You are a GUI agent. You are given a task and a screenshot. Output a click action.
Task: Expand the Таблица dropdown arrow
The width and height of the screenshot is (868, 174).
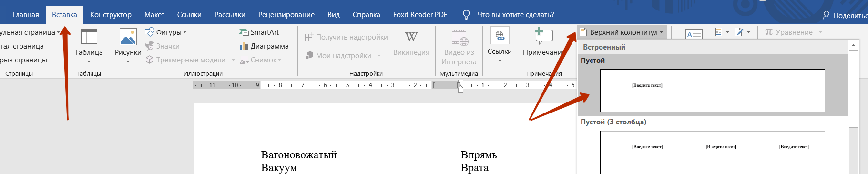click(89, 61)
